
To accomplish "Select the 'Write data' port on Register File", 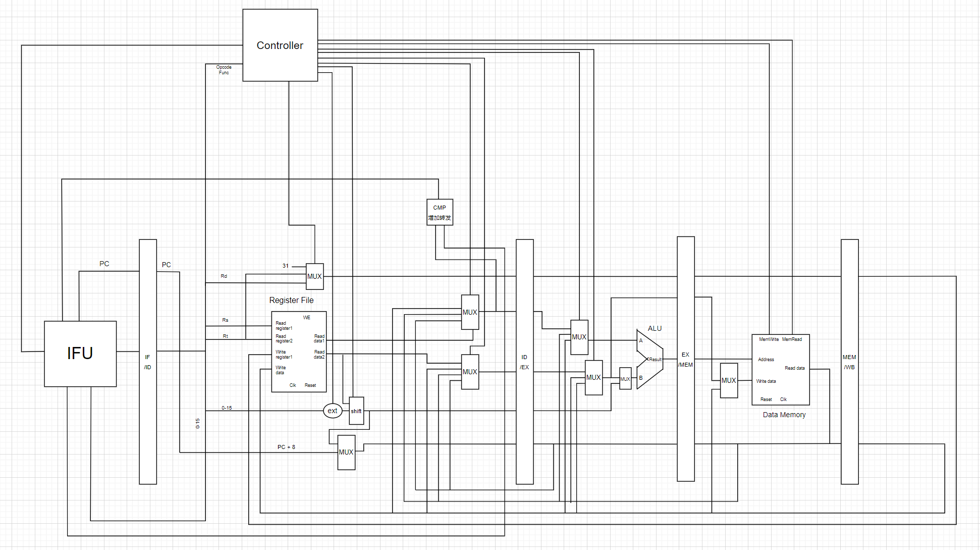I will coord(281,370).
